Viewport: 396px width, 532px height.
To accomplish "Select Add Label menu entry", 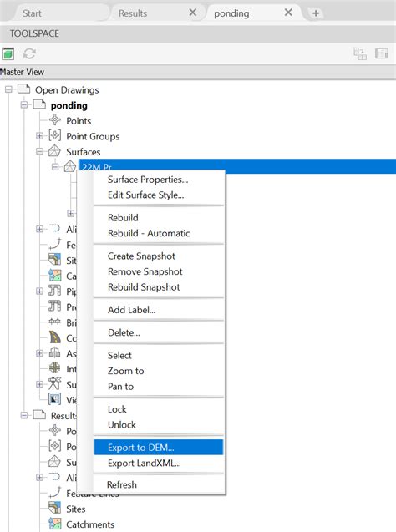I will pyautogui.click(x=159, y=310).
